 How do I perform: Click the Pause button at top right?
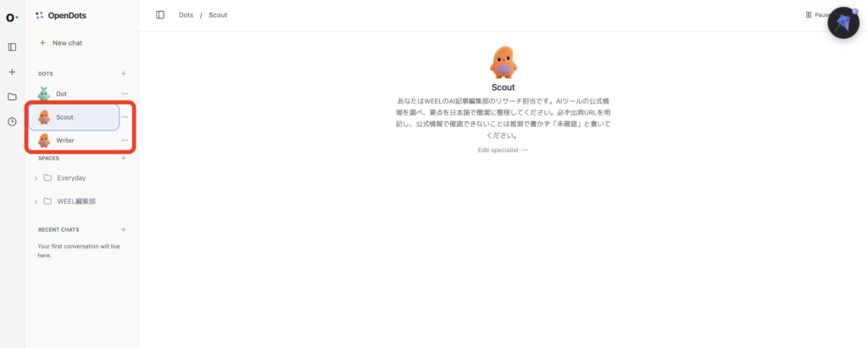click(x=816, y=15)
